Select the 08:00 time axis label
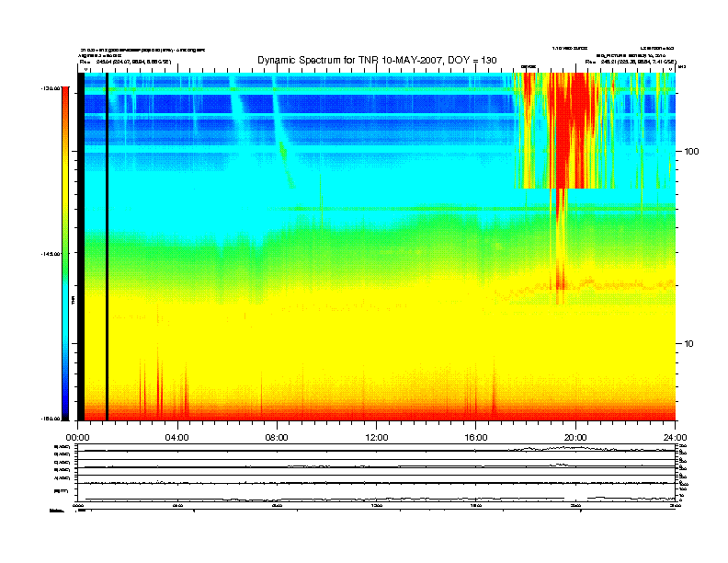Image resolution: width=728 pixels, height=563 pixels. [x=277, y=438]
